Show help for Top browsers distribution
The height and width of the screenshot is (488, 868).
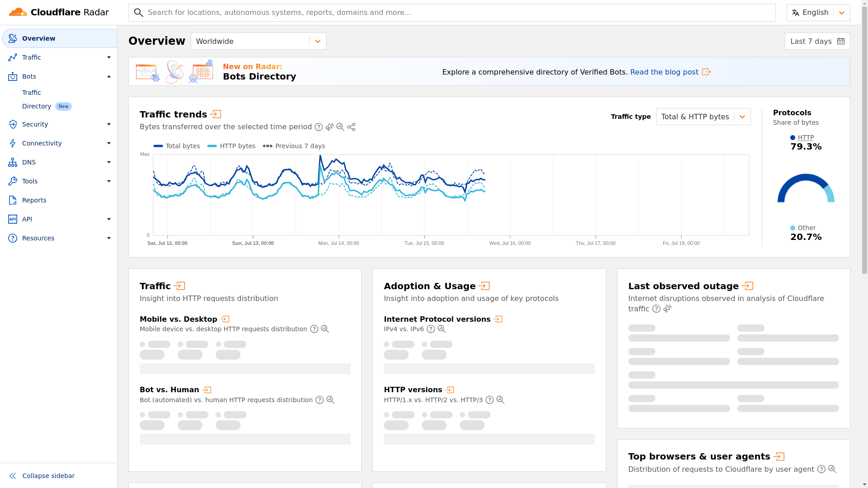coord(821,469)
